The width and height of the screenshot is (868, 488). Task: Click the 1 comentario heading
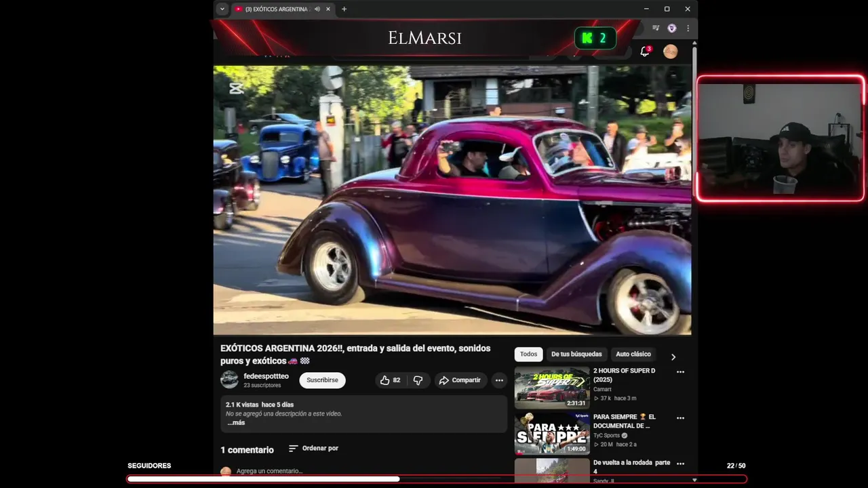[247, 450]
